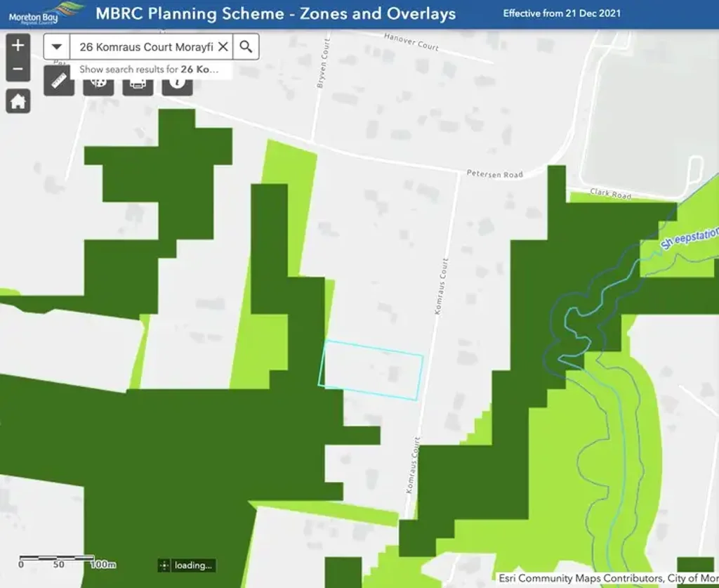
Task: Select the cyan-outlined highlighted property parcel
Action: click(371, 370)
